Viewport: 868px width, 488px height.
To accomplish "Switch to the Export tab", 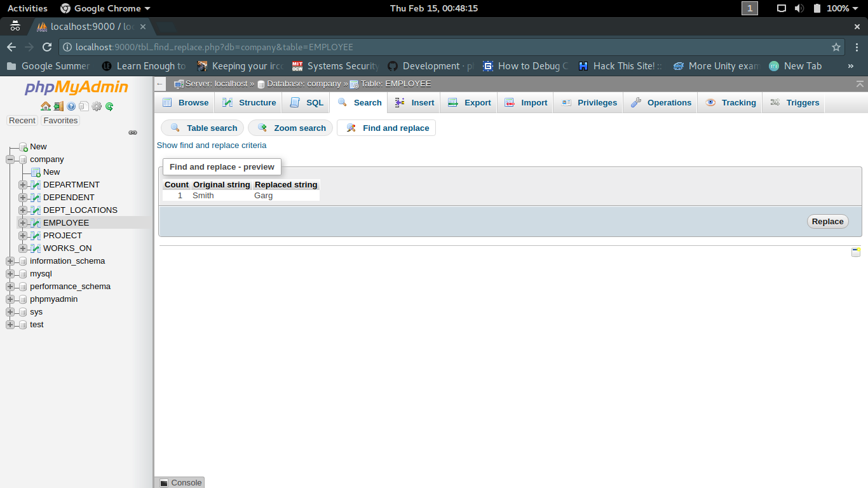I will [x=468, y=102].
